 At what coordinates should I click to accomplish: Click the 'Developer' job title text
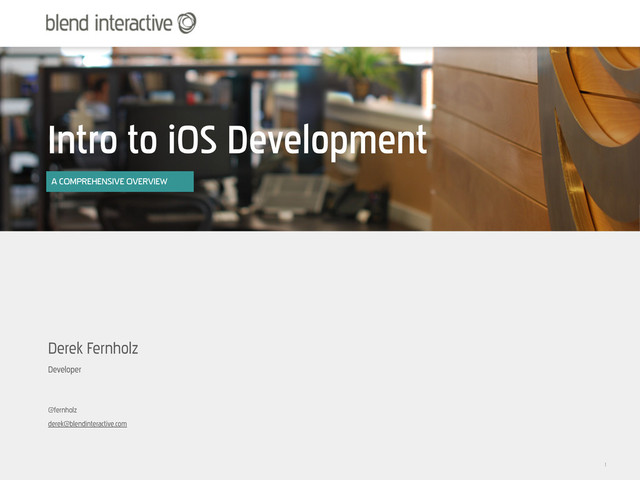[64, 370]
